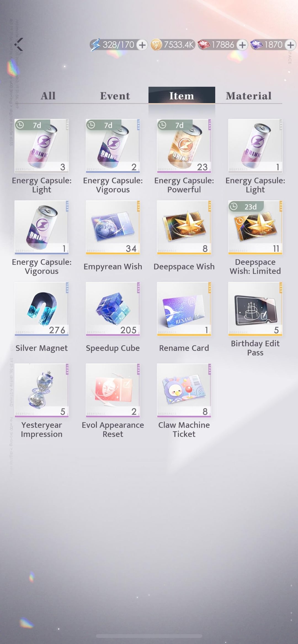Select the Deepspace Wish golden ticket

pos(184,227)
